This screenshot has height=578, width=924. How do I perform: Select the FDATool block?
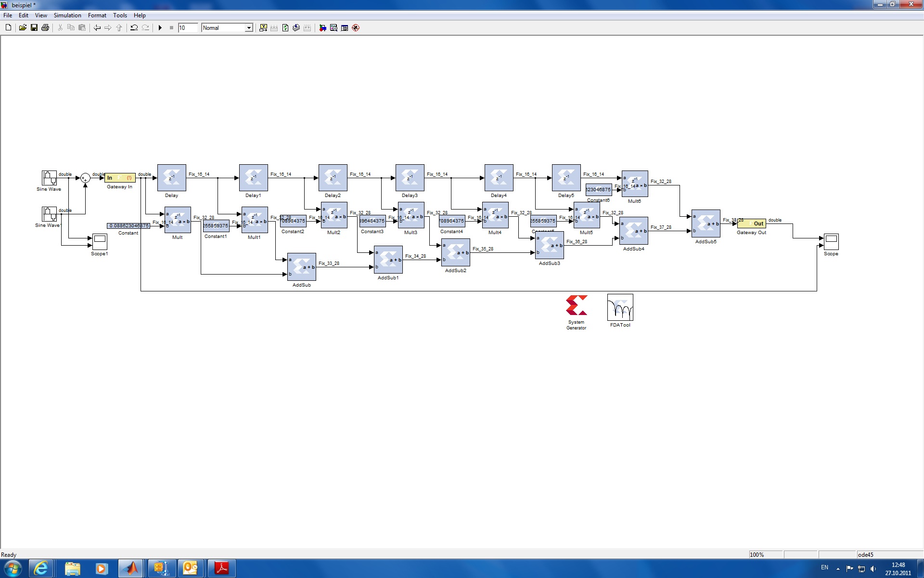point(620,307)
